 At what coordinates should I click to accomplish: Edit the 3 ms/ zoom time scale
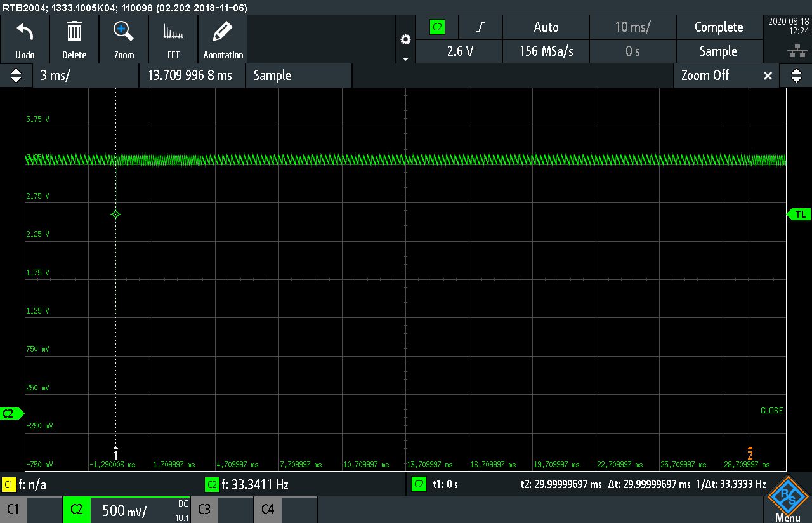click(86, 76)
